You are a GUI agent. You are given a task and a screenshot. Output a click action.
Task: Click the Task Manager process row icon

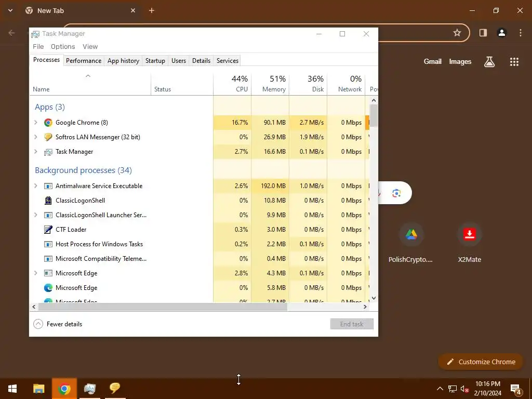(48, 152)
